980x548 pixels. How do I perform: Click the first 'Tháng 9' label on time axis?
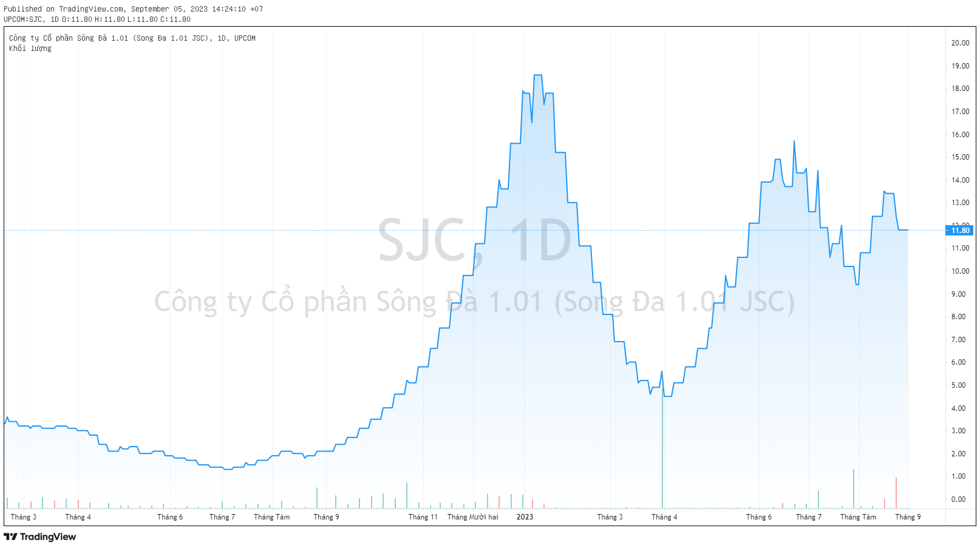pos(327,517)
